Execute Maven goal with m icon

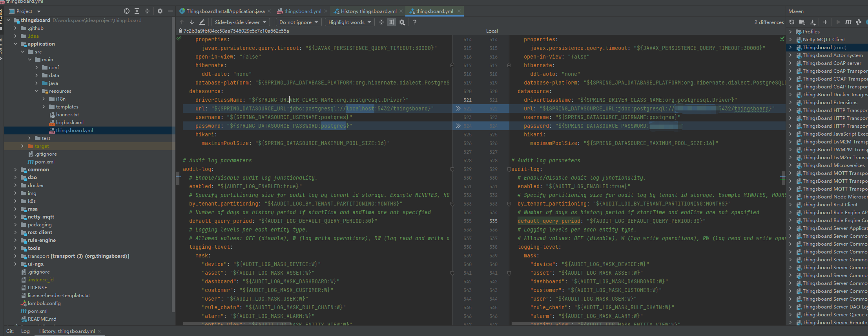848,22
